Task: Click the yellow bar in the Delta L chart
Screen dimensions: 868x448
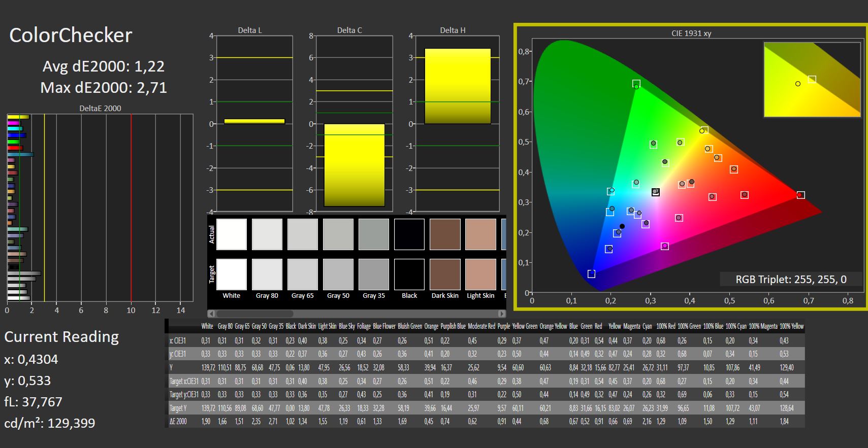Action: 254,122
